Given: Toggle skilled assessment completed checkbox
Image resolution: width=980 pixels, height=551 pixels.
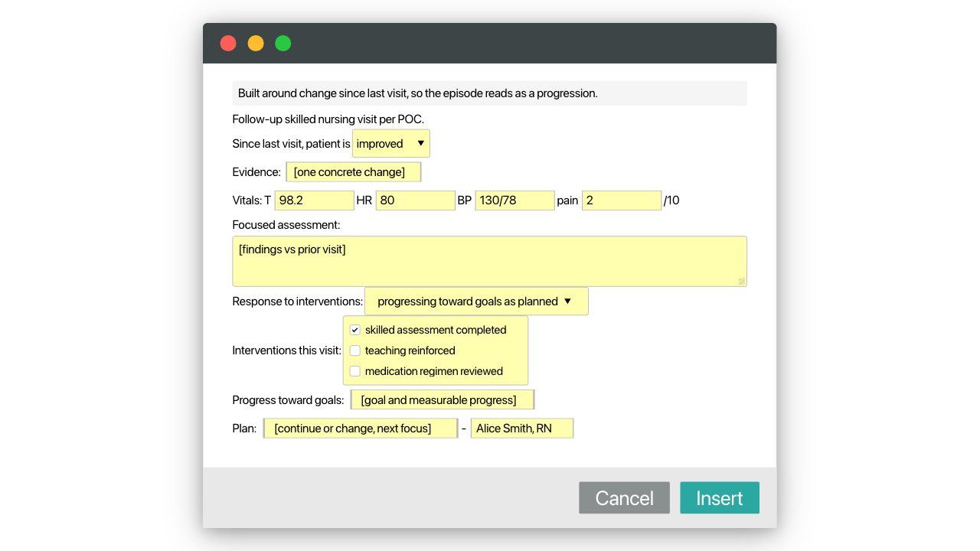Looking at the screenshot, I should pyautogui.click(x=355, y=330).
